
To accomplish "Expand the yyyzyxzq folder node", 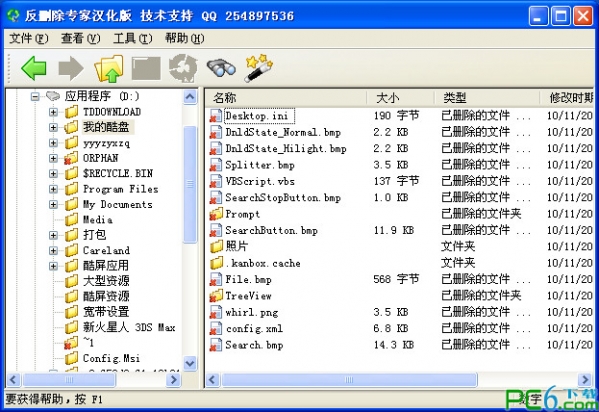I will pos(53,143).
